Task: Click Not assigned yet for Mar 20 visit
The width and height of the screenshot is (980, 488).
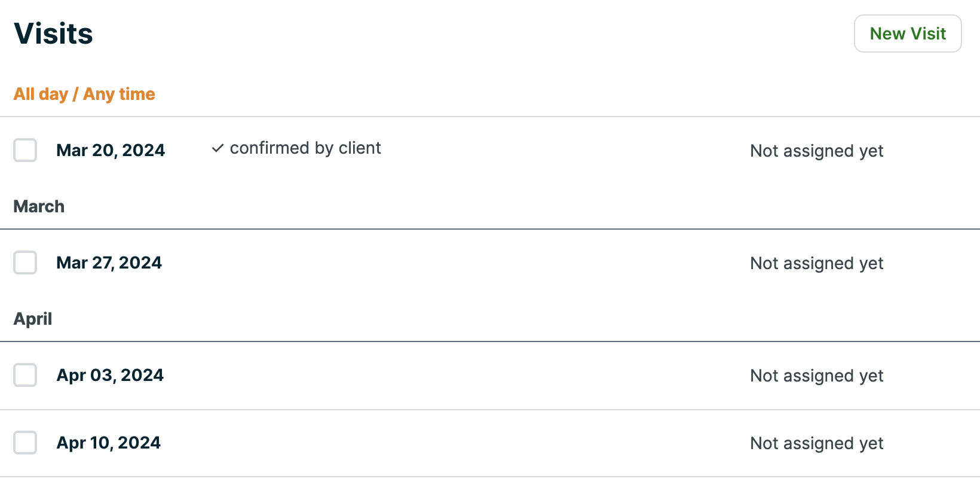Action: click(x=816, y=151)
